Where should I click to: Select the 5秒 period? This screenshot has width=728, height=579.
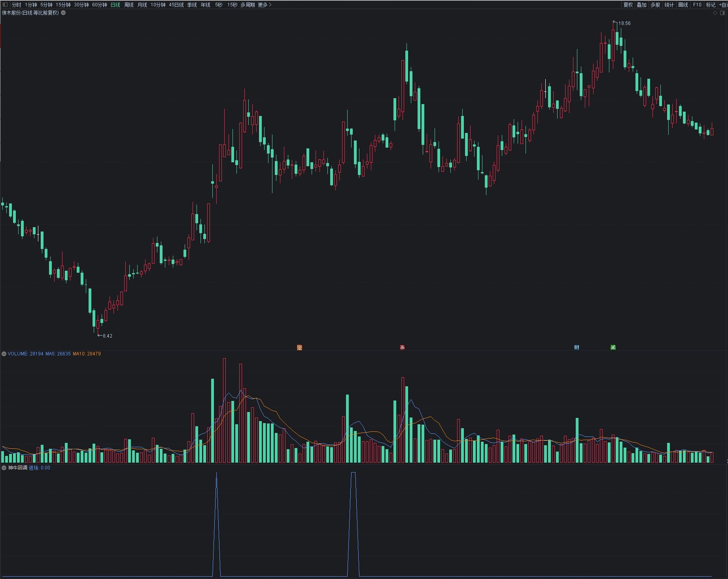tap(219, 5)
